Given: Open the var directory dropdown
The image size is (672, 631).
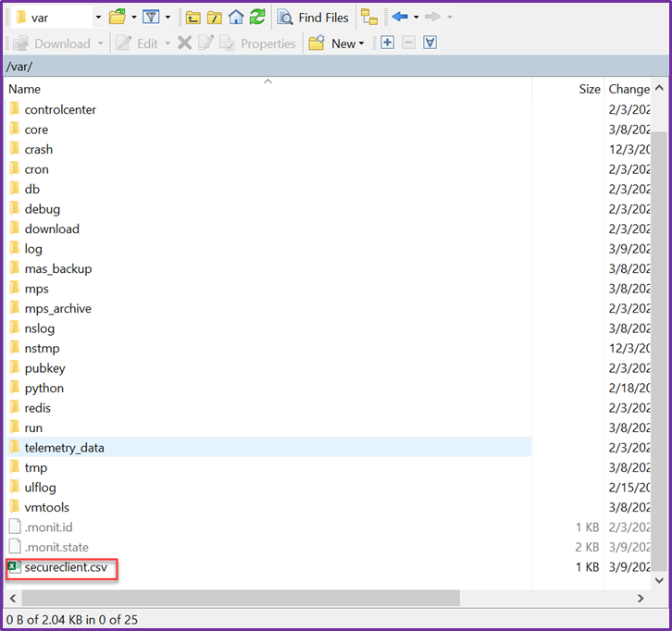Looking at the screenshot, I should click(98, 18).
